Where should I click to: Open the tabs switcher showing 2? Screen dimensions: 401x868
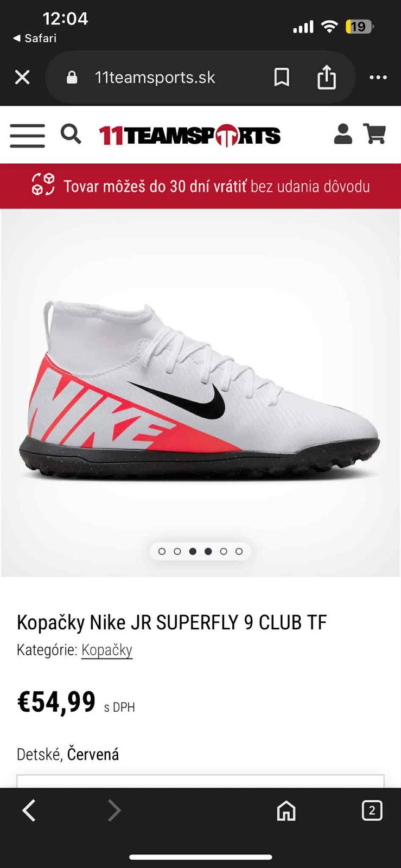[x=372, y=810]
